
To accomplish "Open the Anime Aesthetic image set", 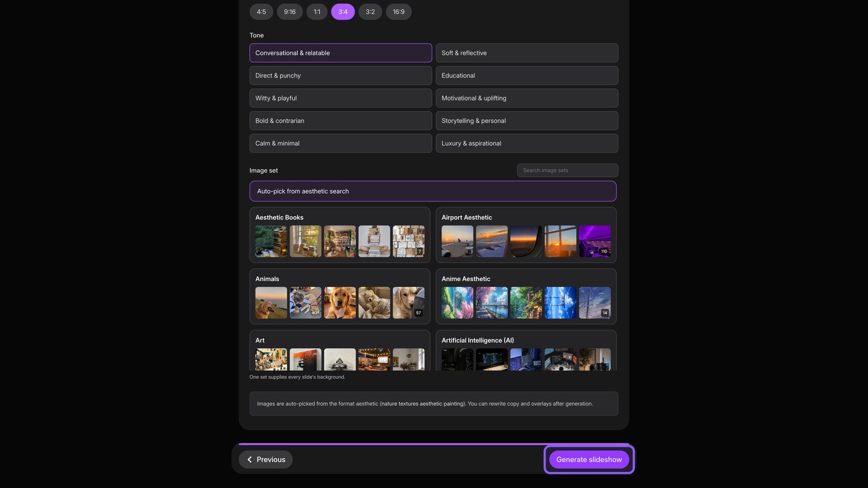I will pos(526,297).
